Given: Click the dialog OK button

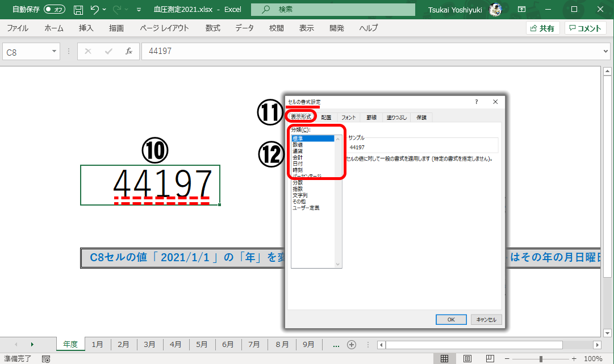Looking at the screenshot, I should click(451, 319).
